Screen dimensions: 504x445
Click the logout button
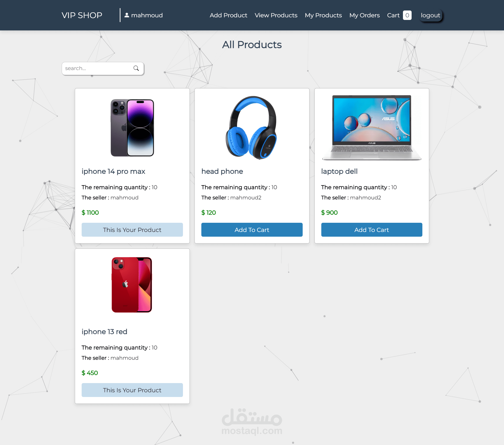[x=430, y=15]
